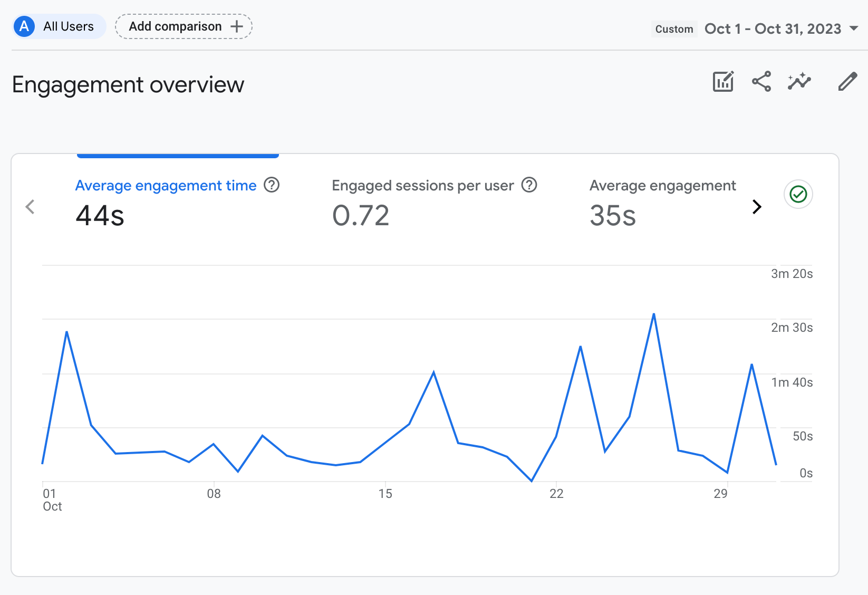Click the All Users segment chip
868x595 pixels.
pyautogui.click(x=68, y=26)
